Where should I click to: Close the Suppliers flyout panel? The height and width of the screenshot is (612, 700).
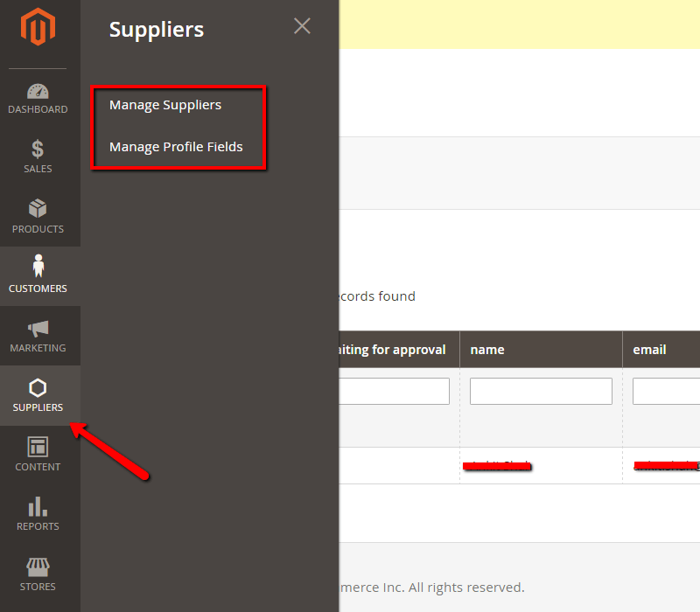[x=302, y=26]
